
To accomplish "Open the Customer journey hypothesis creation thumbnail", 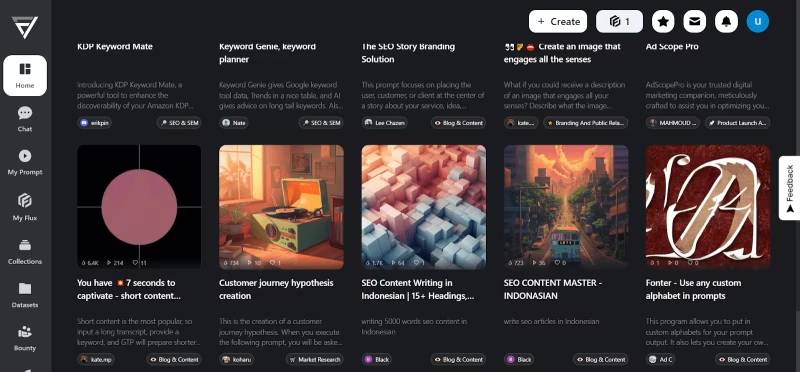I will [281, 207].
